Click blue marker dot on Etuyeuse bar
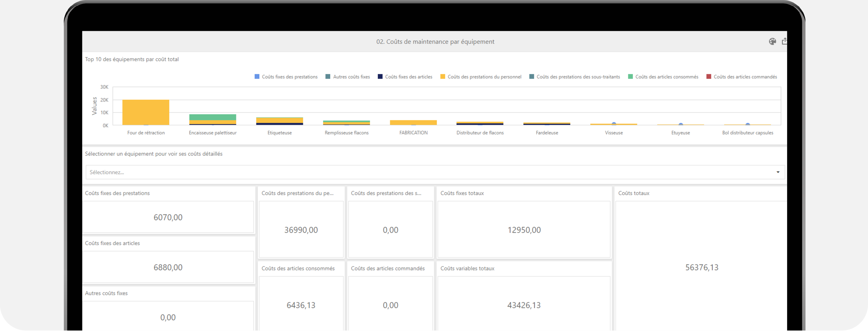This screenshot has height=331, width=868. click(x=681, y=124)
